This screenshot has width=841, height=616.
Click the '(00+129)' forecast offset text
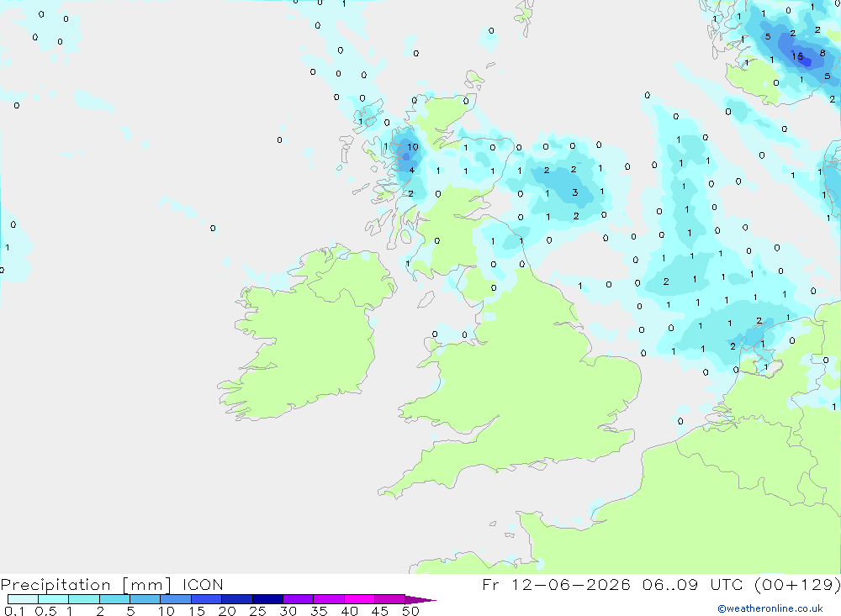[x=797, y=584]
